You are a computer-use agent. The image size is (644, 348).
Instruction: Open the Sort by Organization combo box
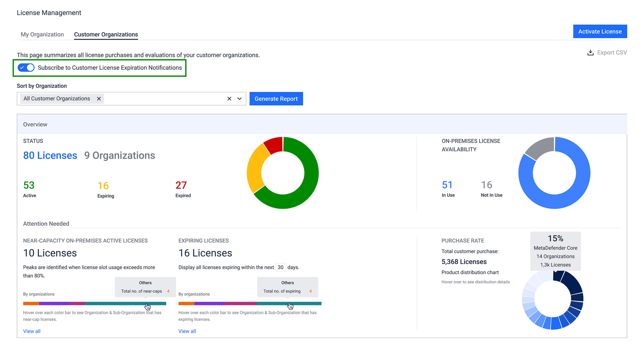point(163,98)
